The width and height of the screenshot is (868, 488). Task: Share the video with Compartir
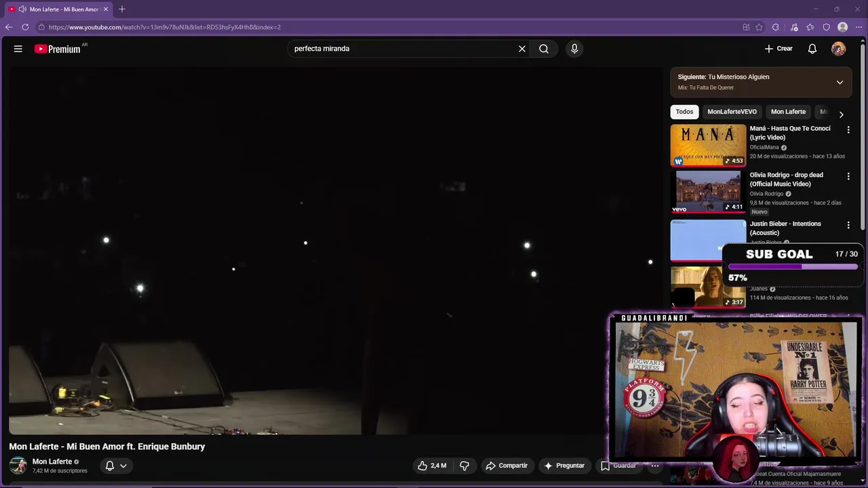pyautogui.click(x=507, y=466)
